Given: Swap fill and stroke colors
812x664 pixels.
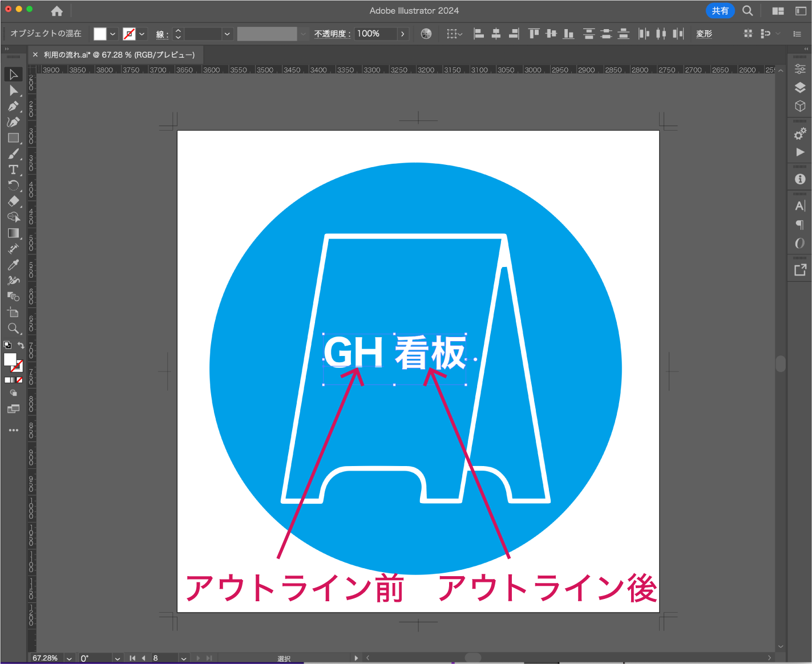Looking at the screenshot, I should [21, 345].
